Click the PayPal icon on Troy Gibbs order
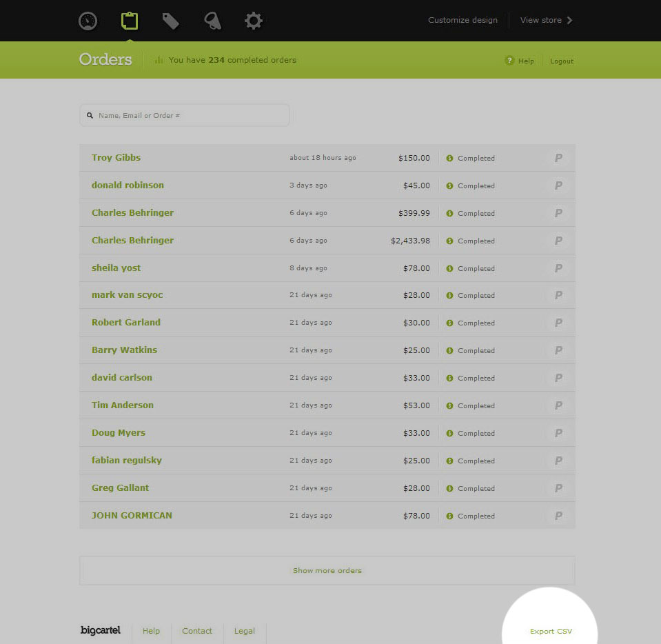This screenshot has height=644, width=661. [558, 158]
